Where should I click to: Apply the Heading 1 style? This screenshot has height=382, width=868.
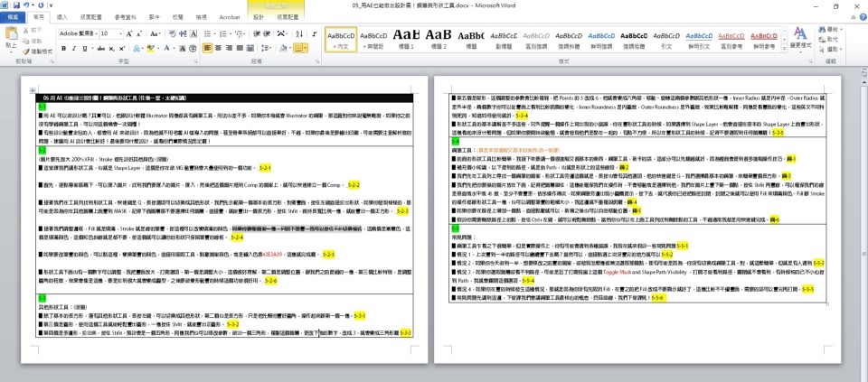pyautogui.click(x=406, y=39)
